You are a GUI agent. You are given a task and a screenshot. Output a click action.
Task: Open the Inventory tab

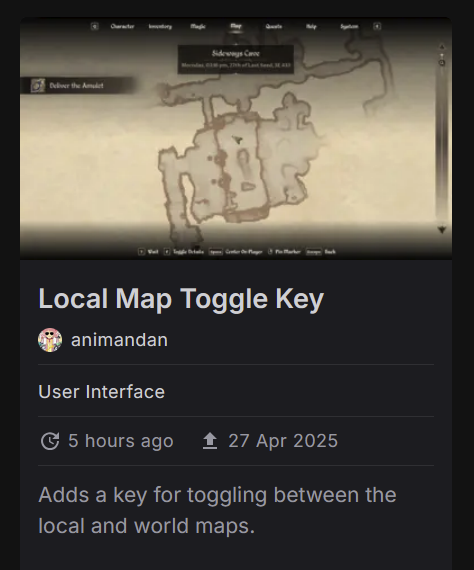click(x=160, y=26)
